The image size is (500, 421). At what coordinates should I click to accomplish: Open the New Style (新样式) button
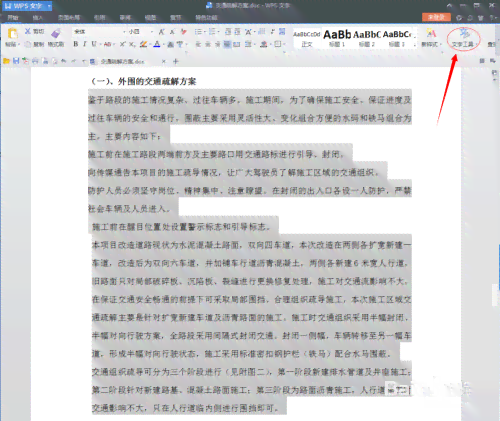click(x=431, y=38)
